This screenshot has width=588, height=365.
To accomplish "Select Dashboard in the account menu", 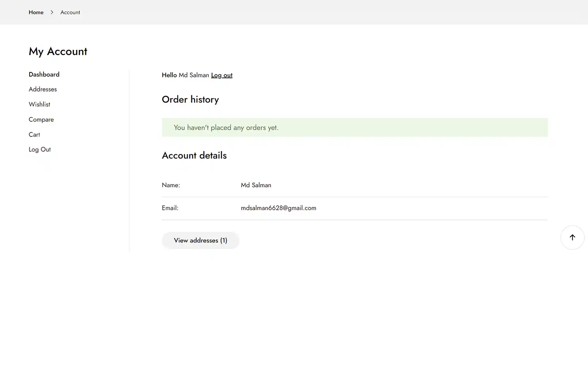I will click(x=44, y=74).
